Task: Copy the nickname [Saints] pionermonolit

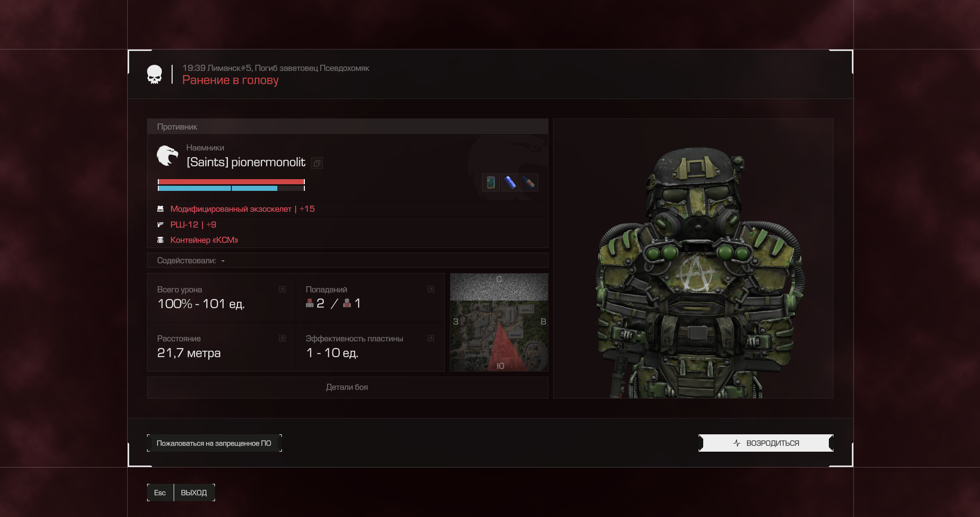Action: 317,163
